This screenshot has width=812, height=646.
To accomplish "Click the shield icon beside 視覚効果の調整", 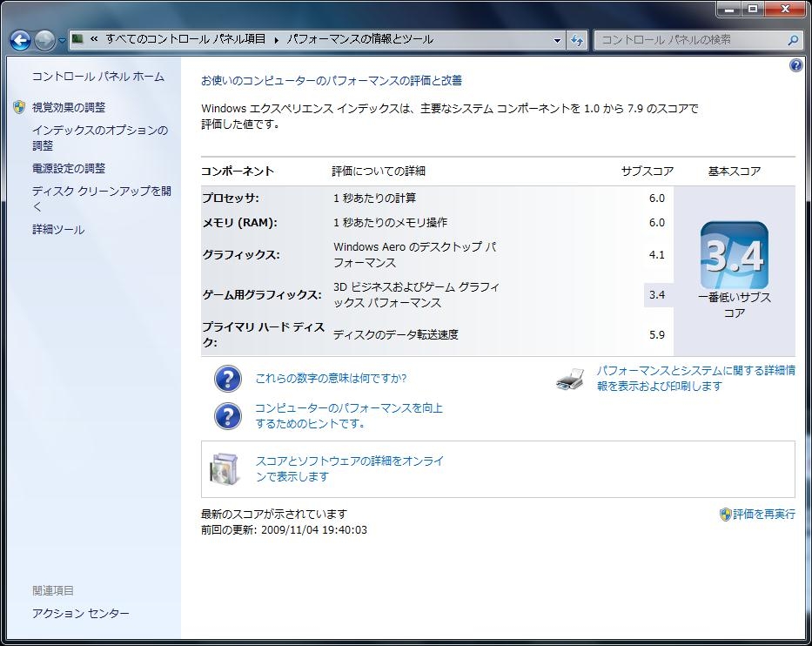I will point(19,107).
